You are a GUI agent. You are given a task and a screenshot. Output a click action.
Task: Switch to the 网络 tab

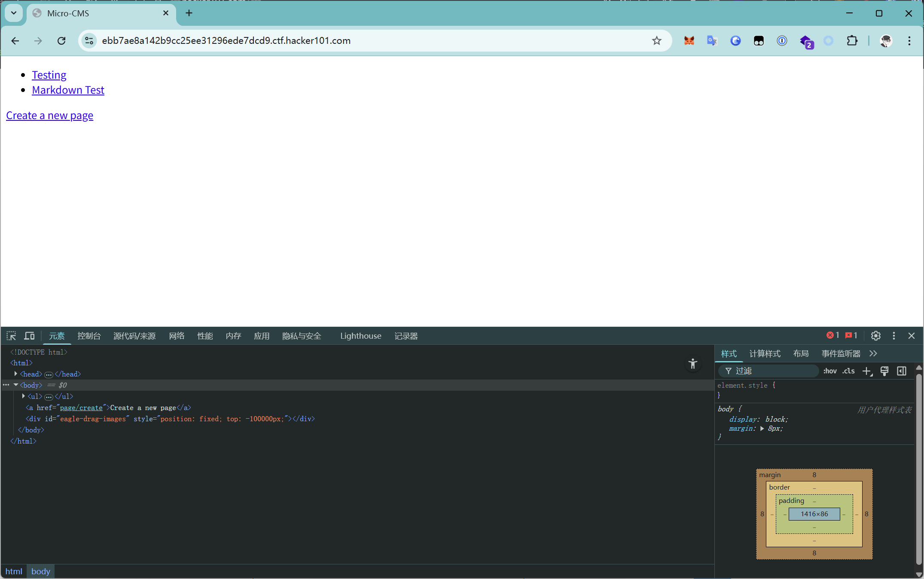click(x=177, y=336)
